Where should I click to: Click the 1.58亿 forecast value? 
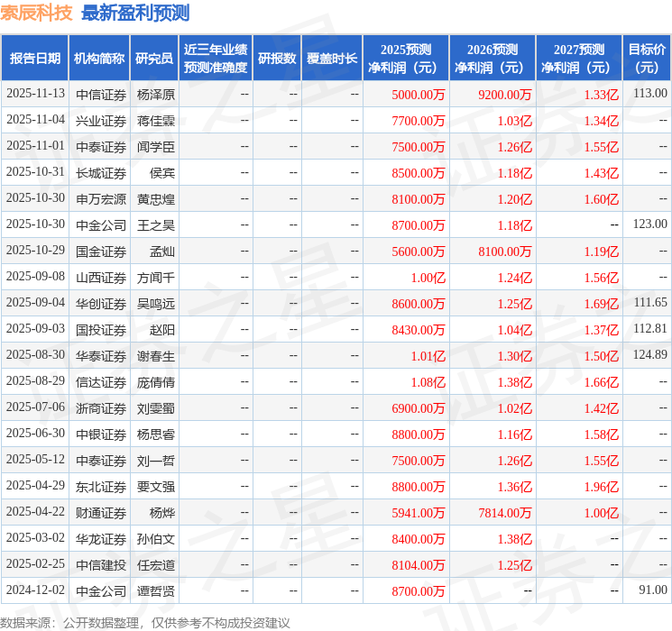[x=602, y=434]
